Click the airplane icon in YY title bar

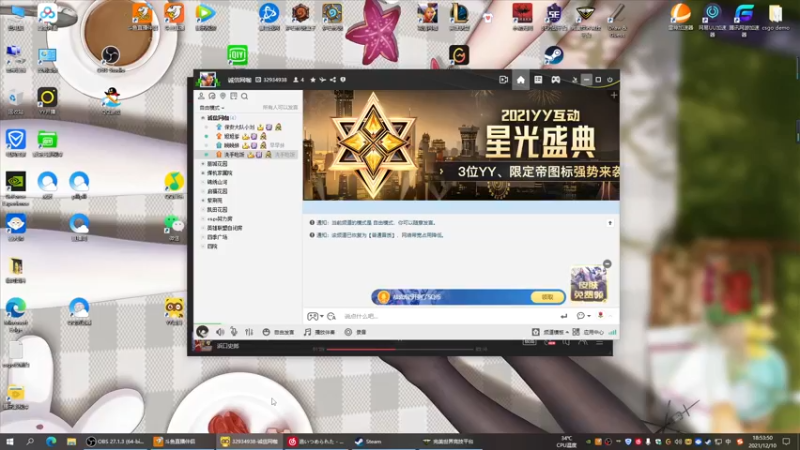(322, 80)
